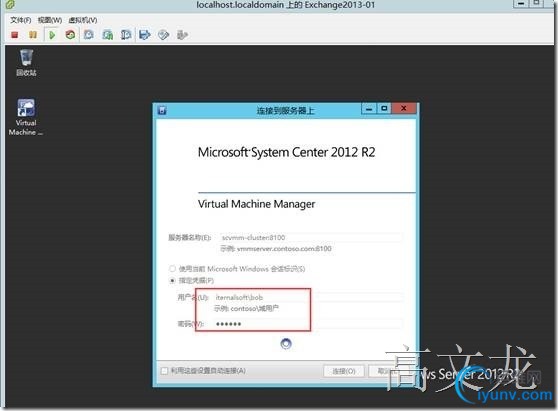Click the connect dialog title bar icon

pos(162,110)
